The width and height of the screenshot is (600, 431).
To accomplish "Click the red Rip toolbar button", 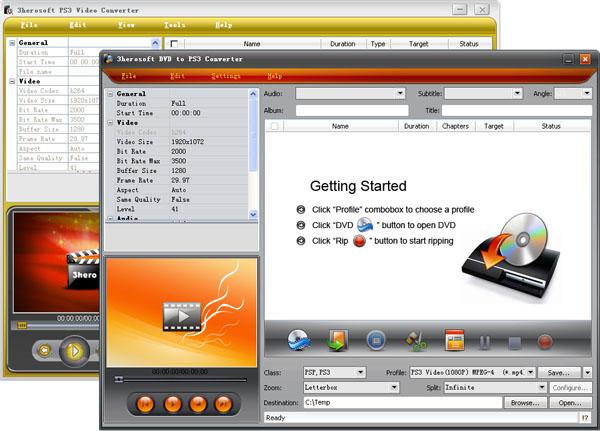I will click(545, 341).
